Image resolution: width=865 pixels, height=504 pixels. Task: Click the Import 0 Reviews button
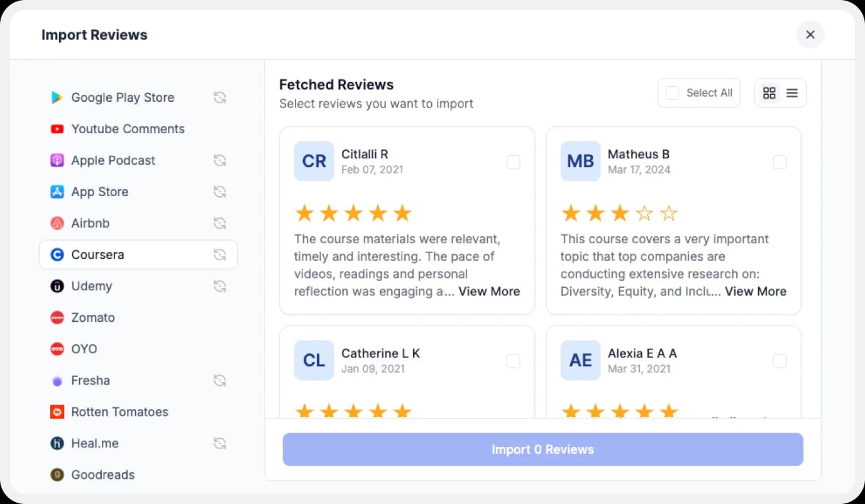click(543, 449)
